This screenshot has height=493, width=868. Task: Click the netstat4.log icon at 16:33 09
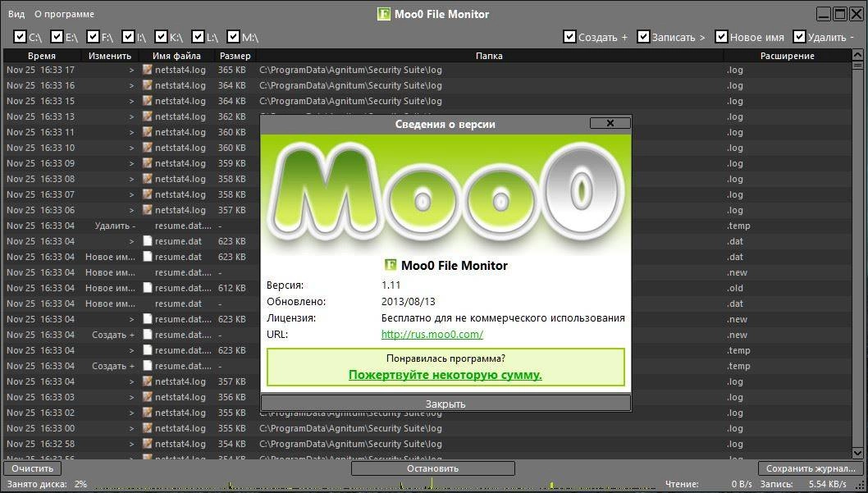tap(147, 163)
